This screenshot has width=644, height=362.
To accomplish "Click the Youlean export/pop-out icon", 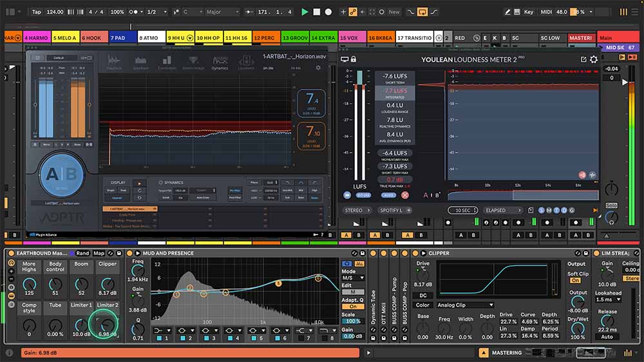I will click(583, 59).
